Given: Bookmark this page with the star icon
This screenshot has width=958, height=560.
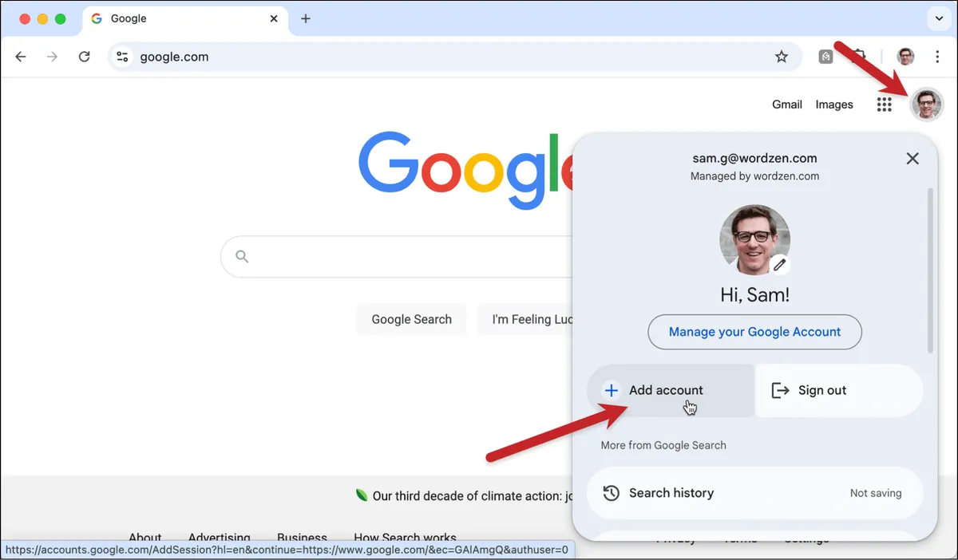Looking at the screenshot, I should coord(782,57).
